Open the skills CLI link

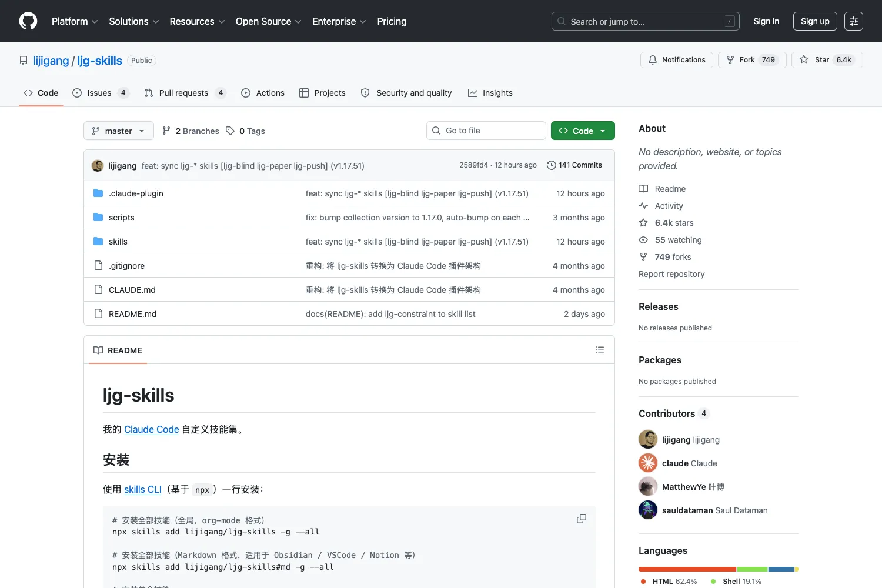[143, 489]
